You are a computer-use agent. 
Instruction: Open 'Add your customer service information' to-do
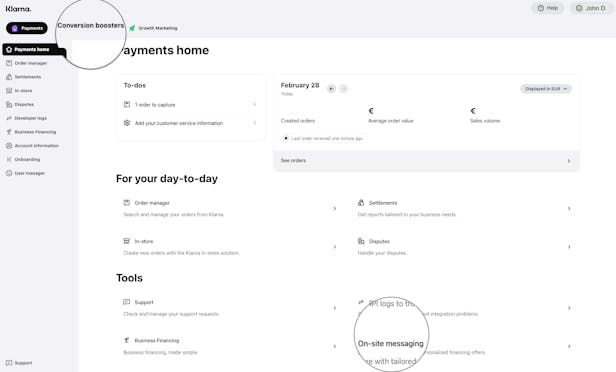[x=190, y=123]
